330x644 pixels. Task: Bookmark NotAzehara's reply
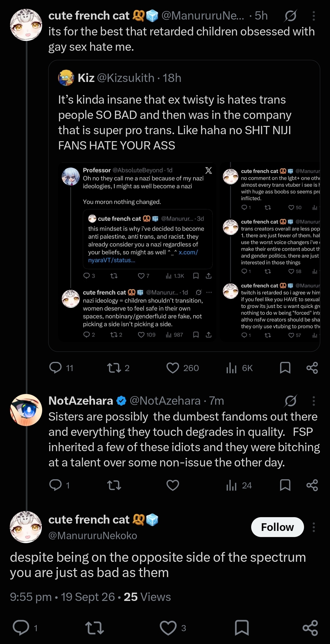(285, 485)
